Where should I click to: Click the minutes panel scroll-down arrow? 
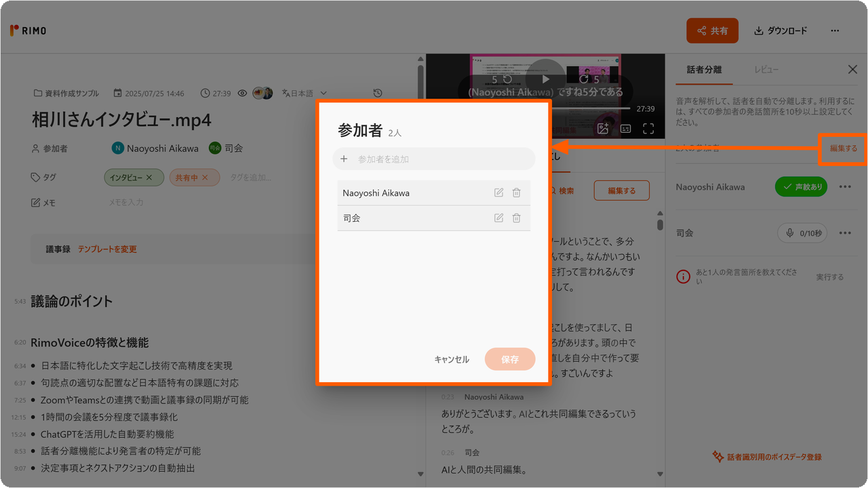(420, 474)
